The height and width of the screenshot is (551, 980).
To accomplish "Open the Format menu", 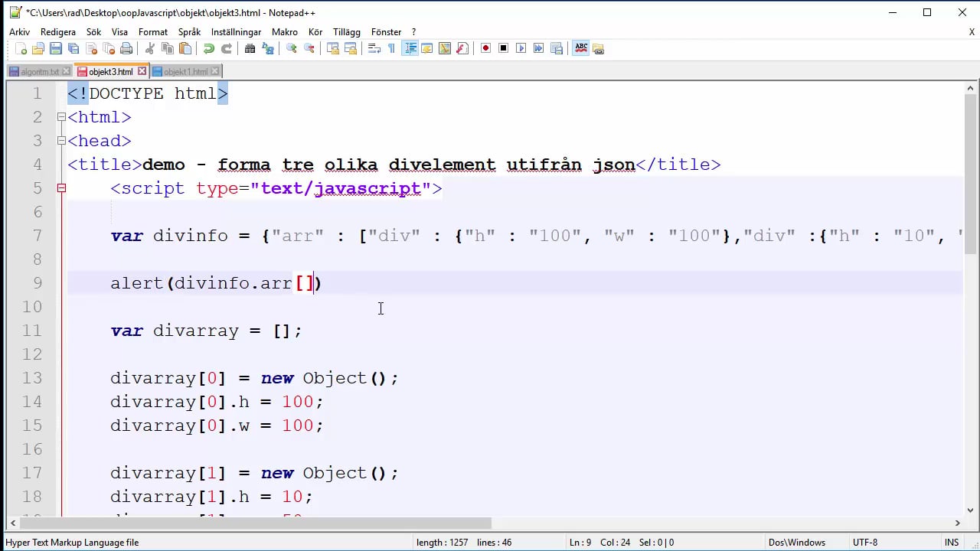I will [x=153, y=32].
